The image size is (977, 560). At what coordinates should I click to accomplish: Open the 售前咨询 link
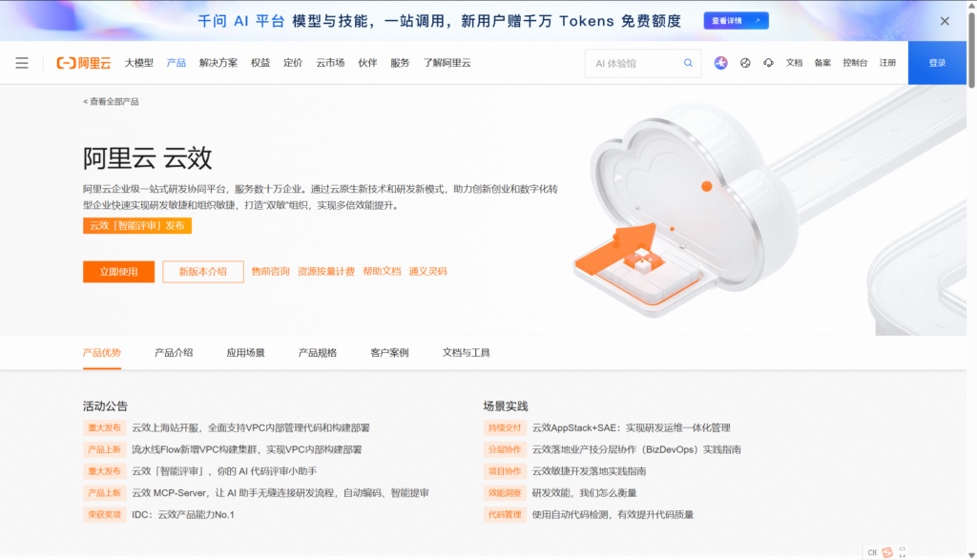point(270,272)
